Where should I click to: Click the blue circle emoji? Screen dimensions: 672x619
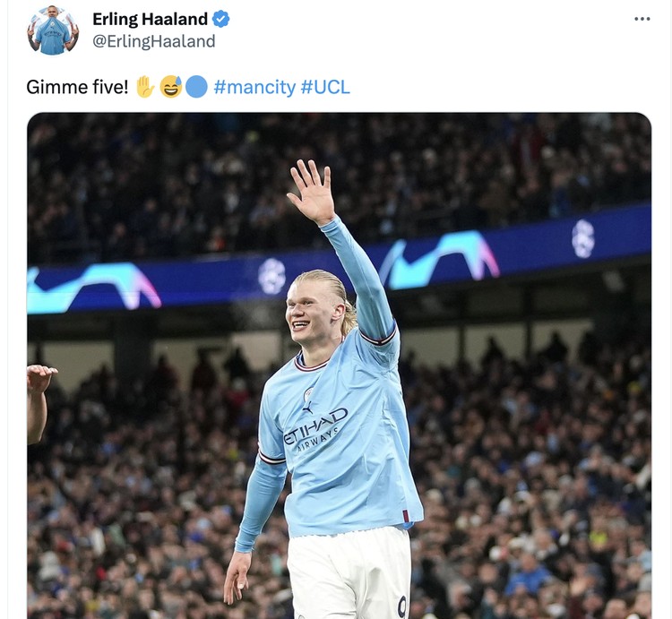click(196, 87)
